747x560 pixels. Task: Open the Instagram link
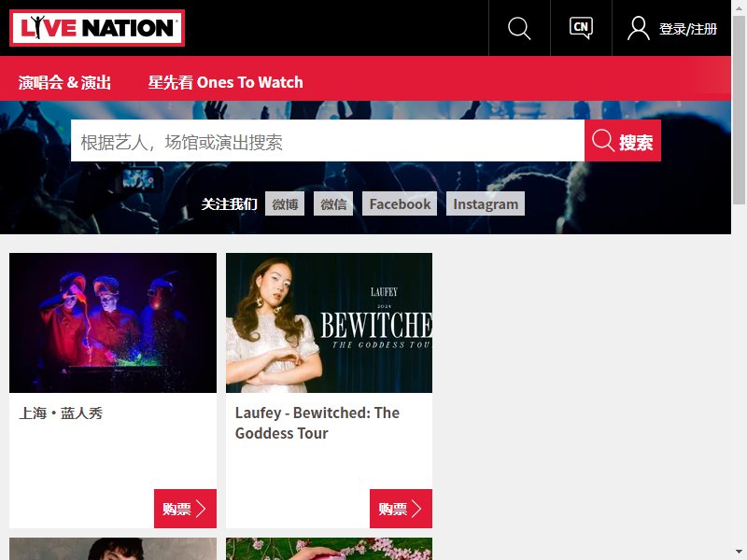point(486,203)
